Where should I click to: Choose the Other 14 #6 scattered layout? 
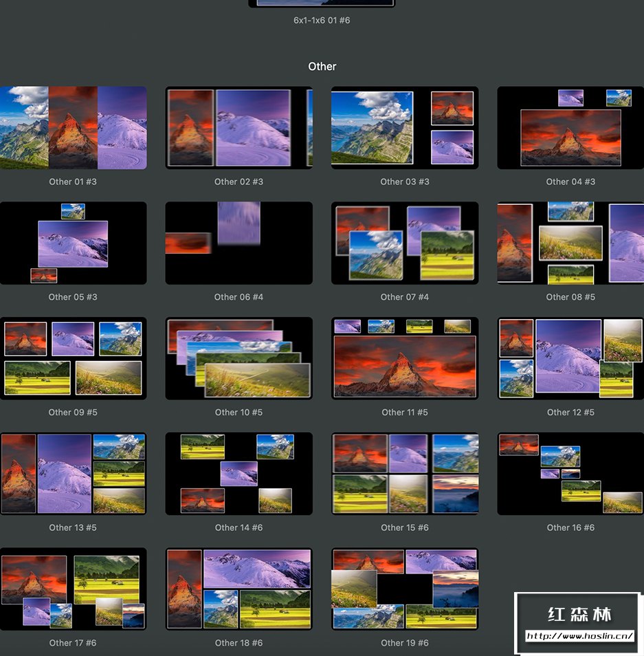pos(238,474)
